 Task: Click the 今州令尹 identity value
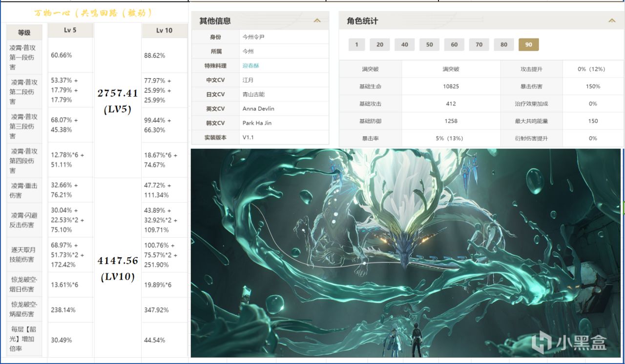(x=253, y=37)
